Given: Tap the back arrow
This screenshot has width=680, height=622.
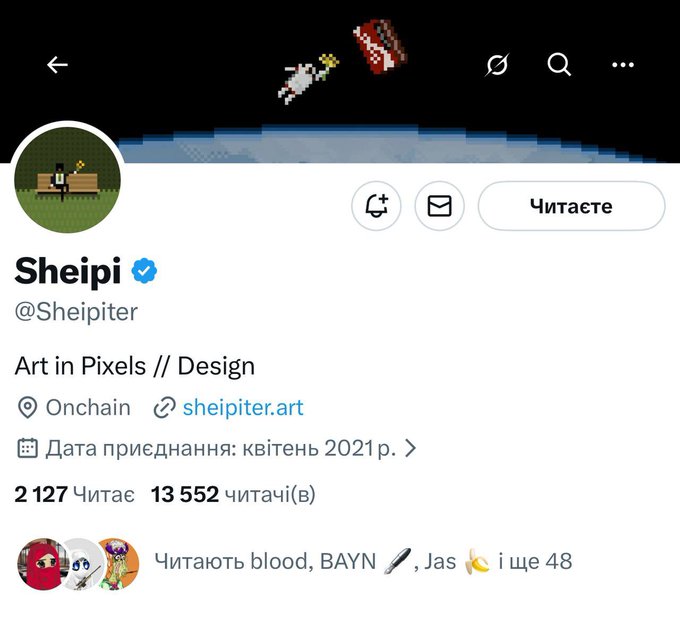Looking at the screenshot, I should 57,65.
